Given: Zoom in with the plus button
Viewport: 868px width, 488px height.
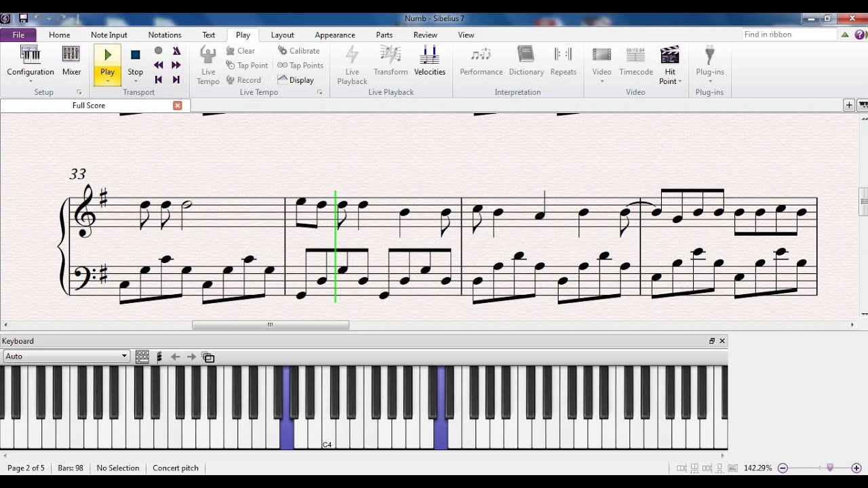Looking at the screenshot, I should [x=856, y=468].
